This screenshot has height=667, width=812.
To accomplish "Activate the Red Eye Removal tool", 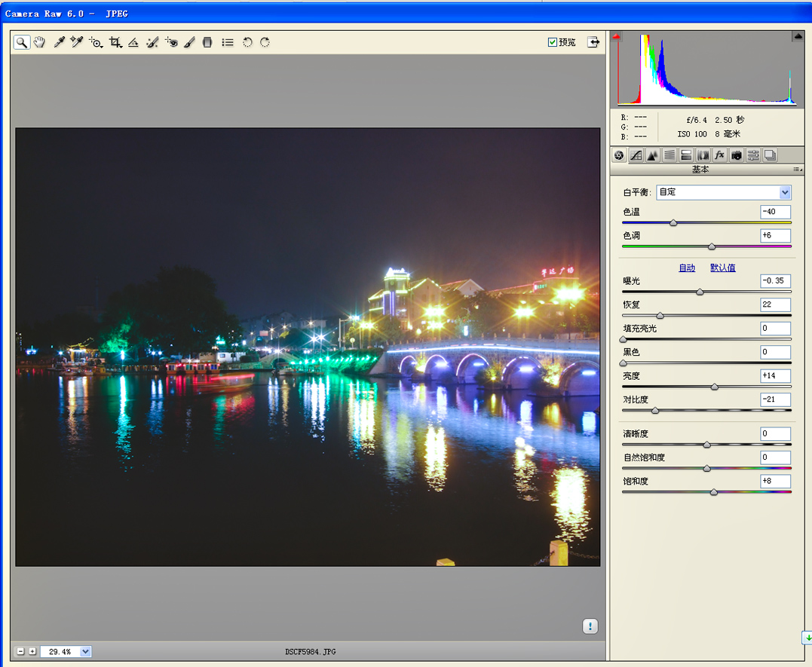I will pos(171,43).
